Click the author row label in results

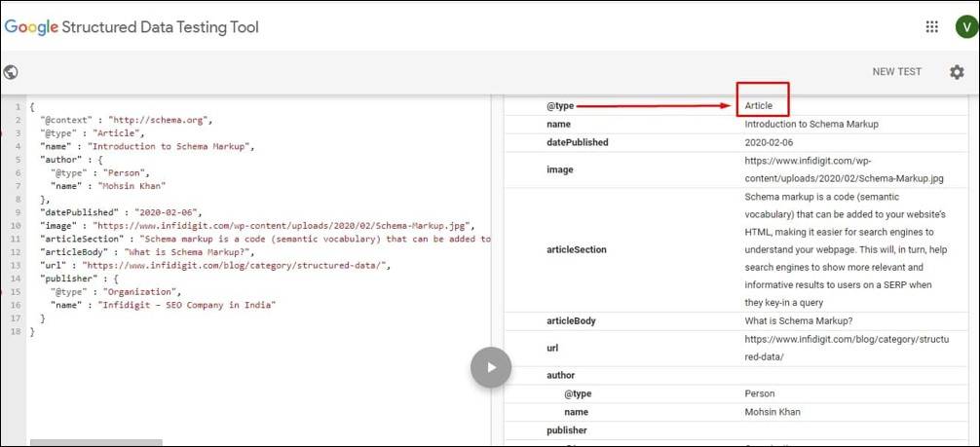coord(560,376)
